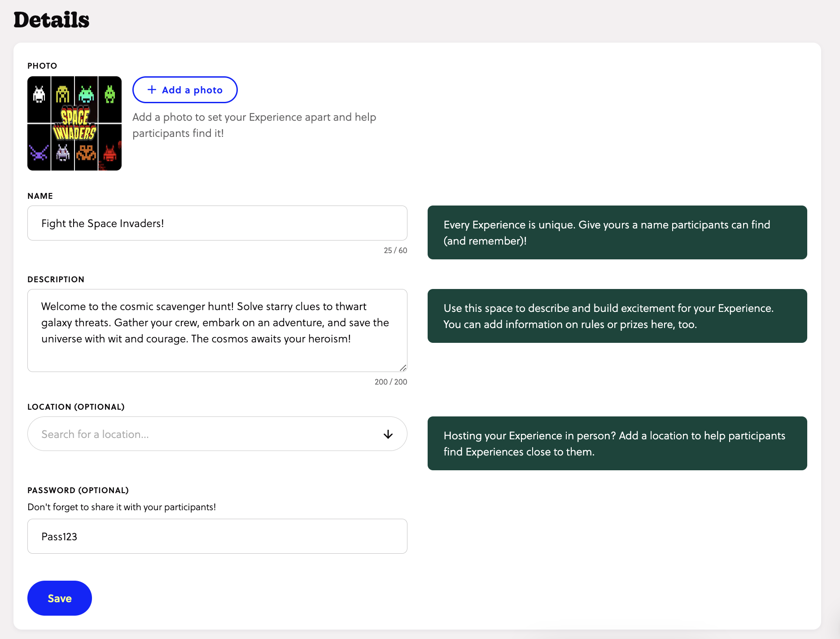Click the NAME field label
The height and width of the screenshot is (639, 840).
40,196
